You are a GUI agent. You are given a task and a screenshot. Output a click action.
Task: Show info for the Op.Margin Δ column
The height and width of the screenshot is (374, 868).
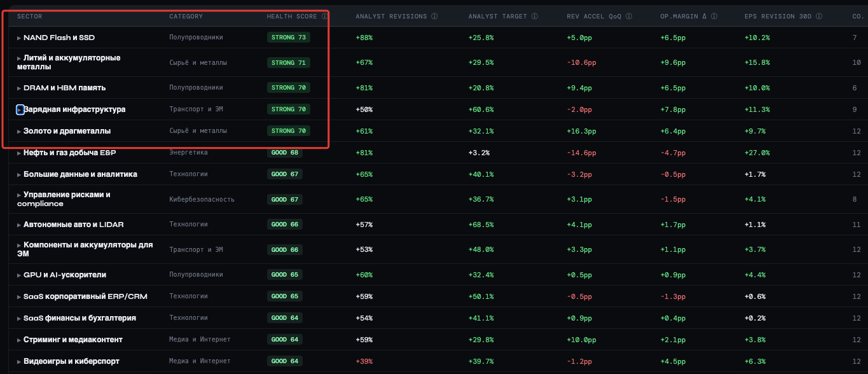tap(714, 17)
